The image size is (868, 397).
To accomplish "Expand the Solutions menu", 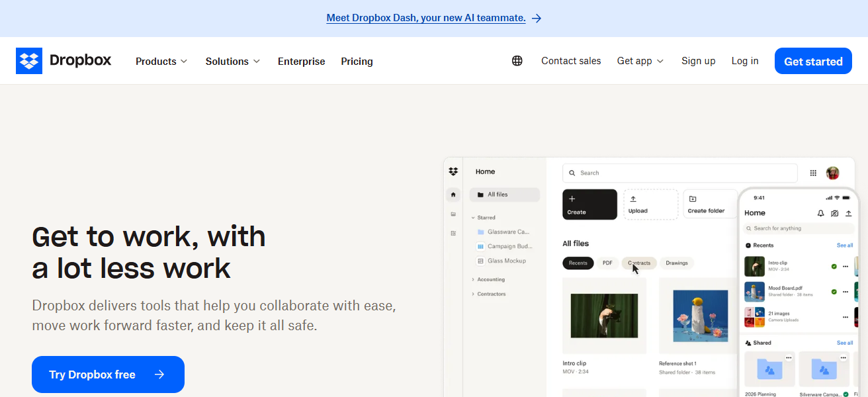I will [x=233, y=61].
